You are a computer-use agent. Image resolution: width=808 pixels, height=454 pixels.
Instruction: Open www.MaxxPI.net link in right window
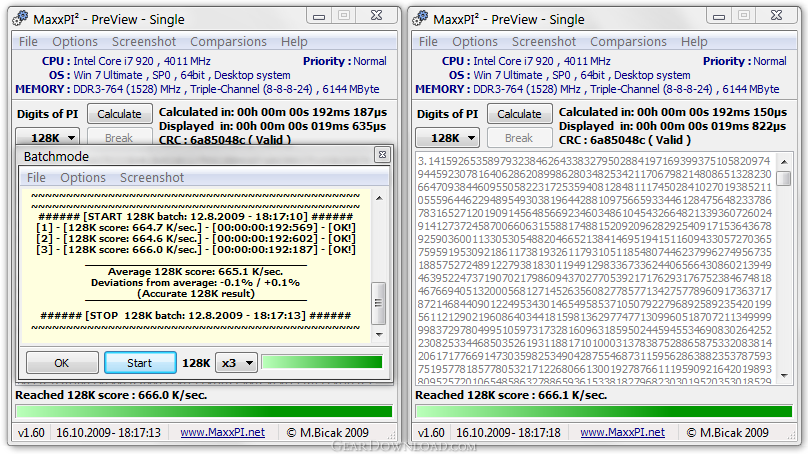pos(622,432)
